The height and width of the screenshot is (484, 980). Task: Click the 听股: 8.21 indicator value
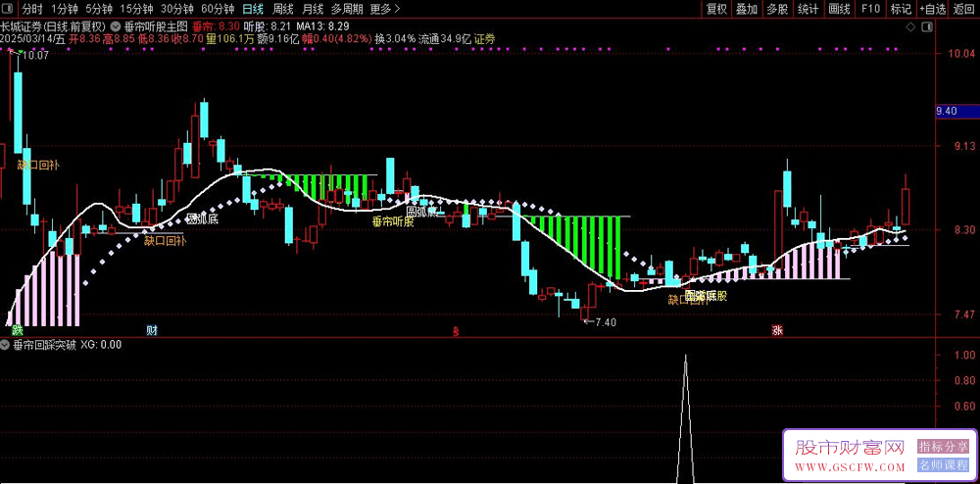click(x=268, y=26)
